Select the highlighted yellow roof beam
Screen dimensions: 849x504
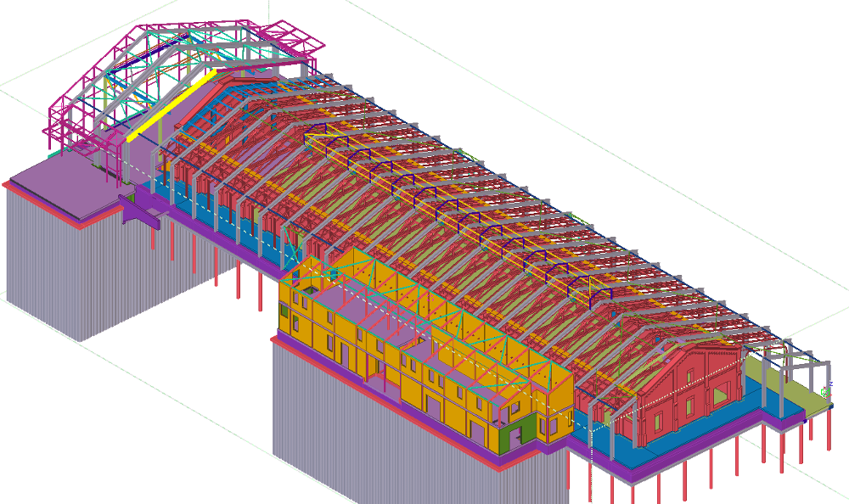[171, 105]
